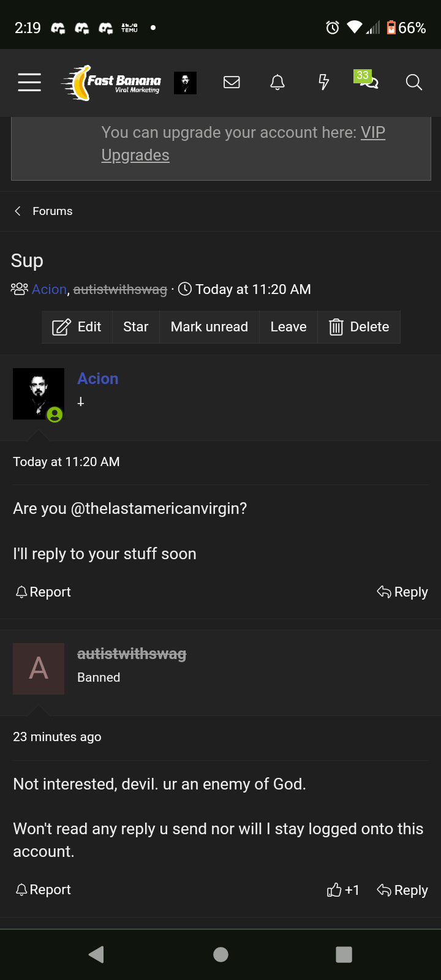Open the notifications bell icon
441x980 pixels.
pyautogui.click(x=277, y=82)
